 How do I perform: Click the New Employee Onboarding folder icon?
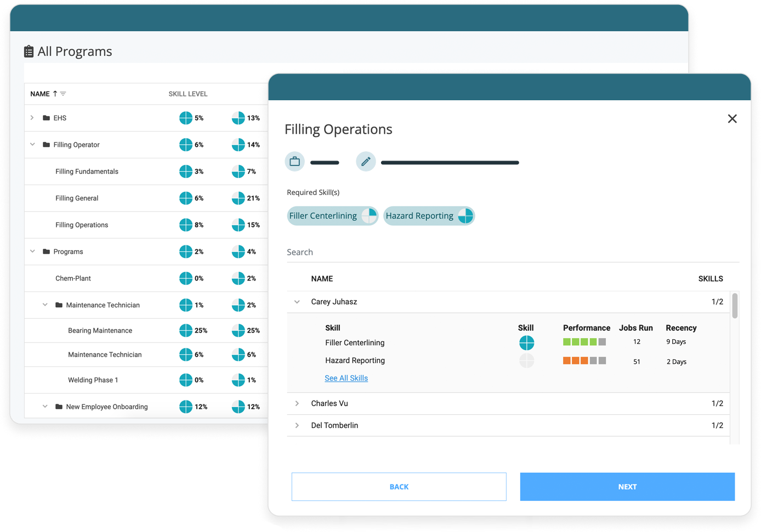(59, 407)
